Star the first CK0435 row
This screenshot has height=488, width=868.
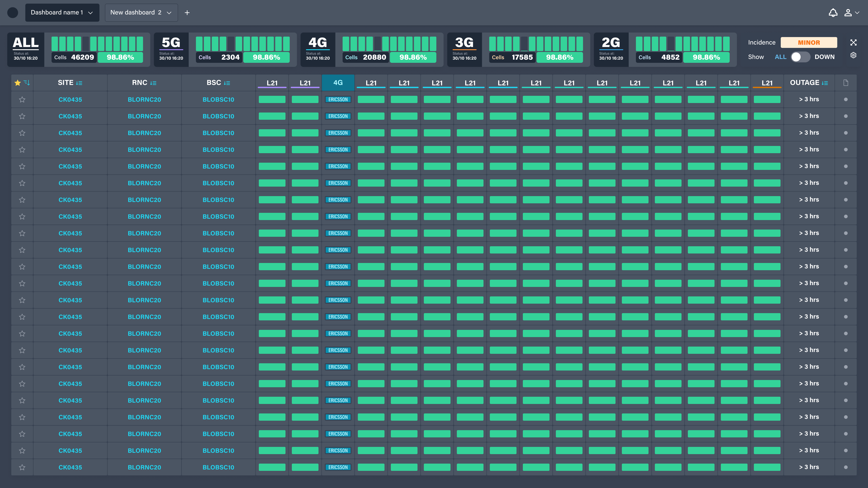(x=22, y=99)
